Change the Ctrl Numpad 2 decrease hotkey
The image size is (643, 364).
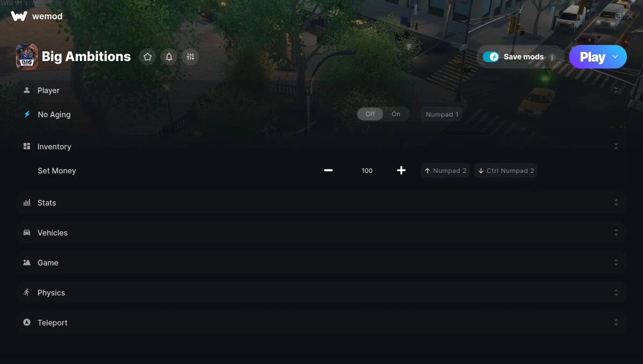point(505,171)
